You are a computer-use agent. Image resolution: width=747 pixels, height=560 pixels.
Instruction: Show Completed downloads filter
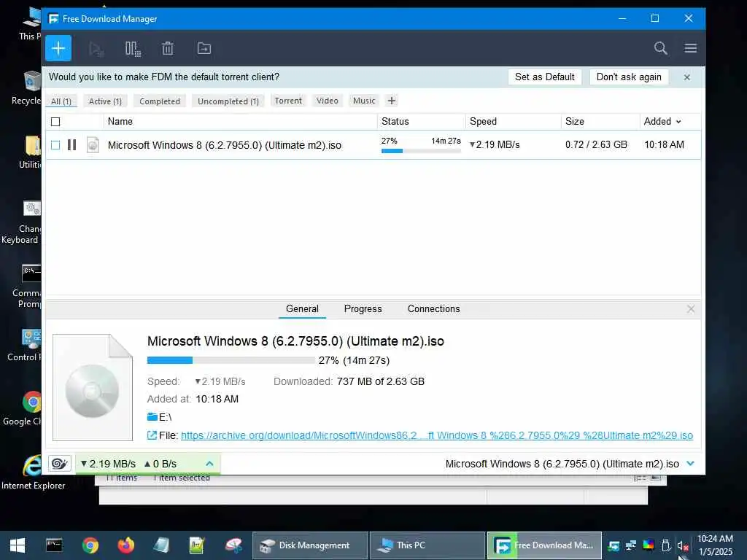[x=160, y=101]
